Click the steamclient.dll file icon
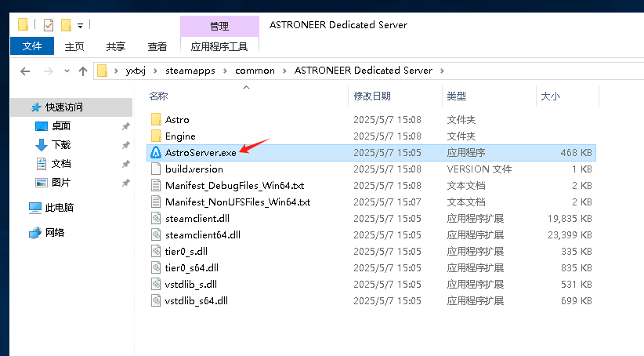 156,218
